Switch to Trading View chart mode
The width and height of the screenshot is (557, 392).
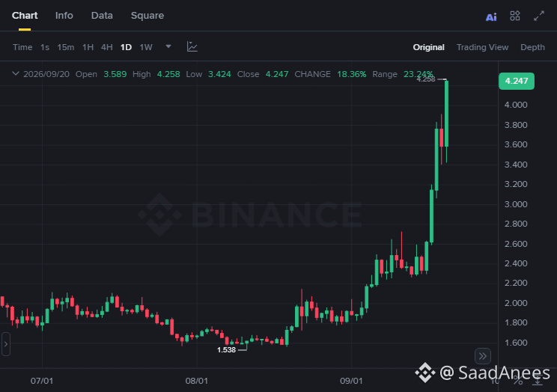coord(482,47)
